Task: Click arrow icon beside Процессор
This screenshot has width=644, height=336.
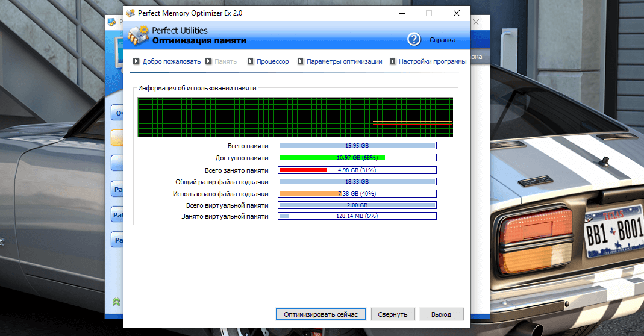Action: (x=250, y=61)
